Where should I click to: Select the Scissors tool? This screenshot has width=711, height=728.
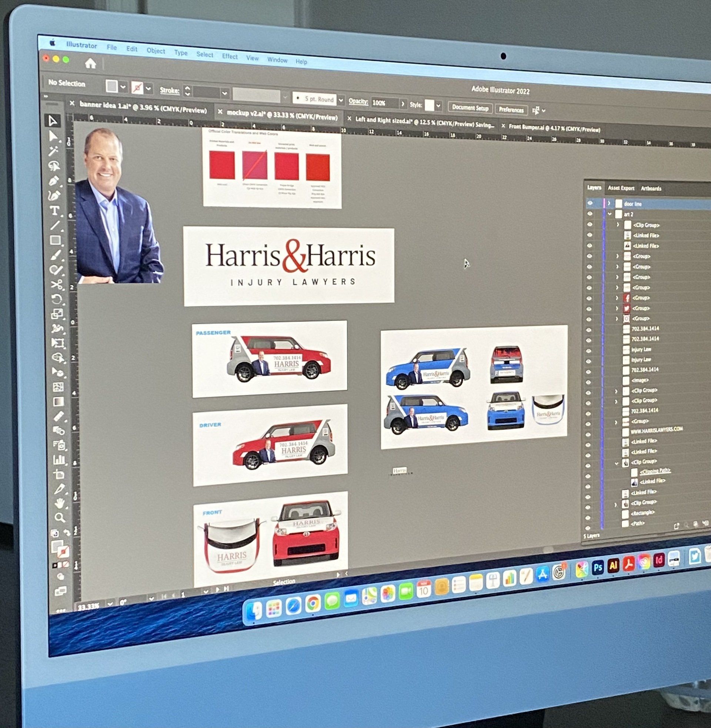coord(56,285)
